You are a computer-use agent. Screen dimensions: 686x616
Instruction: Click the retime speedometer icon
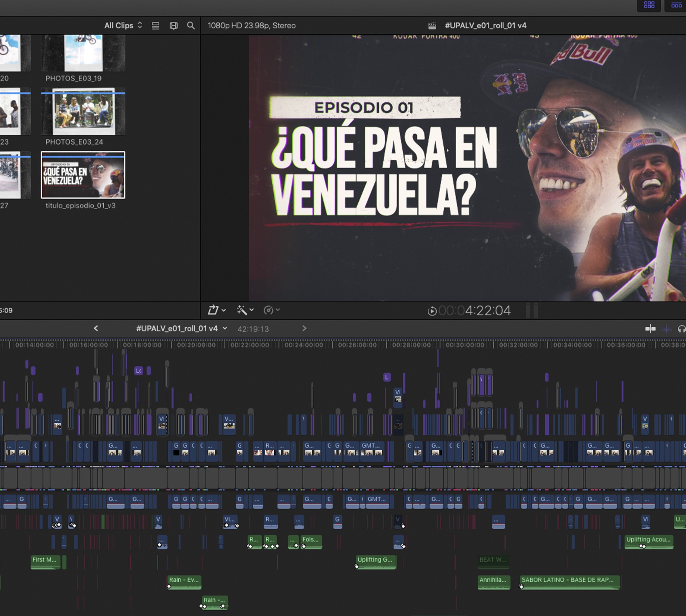(x=268, y=310)
